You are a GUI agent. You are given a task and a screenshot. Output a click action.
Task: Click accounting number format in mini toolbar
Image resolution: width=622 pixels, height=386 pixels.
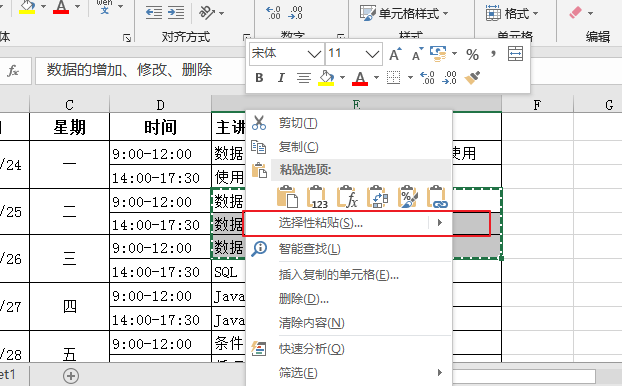(x=438, y=54)
